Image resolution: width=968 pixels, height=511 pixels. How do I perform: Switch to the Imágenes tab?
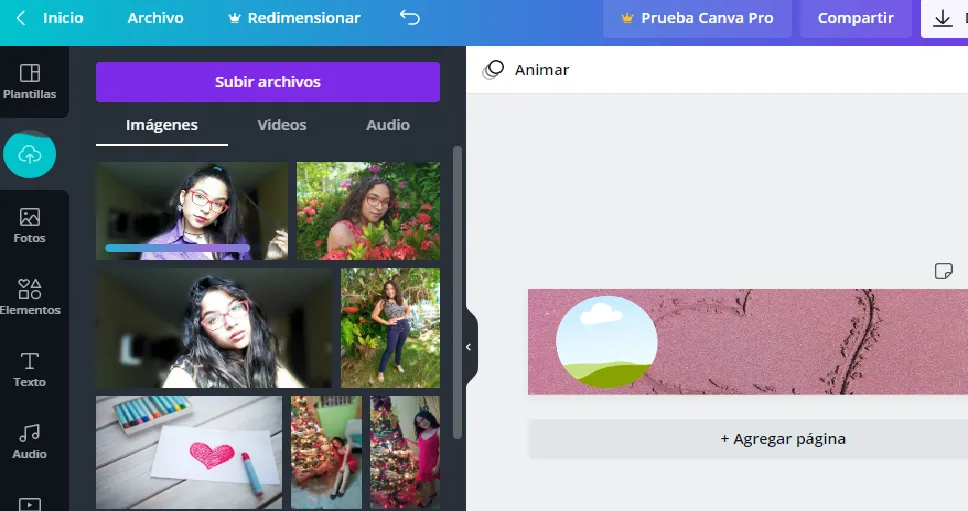click(162, 125)
